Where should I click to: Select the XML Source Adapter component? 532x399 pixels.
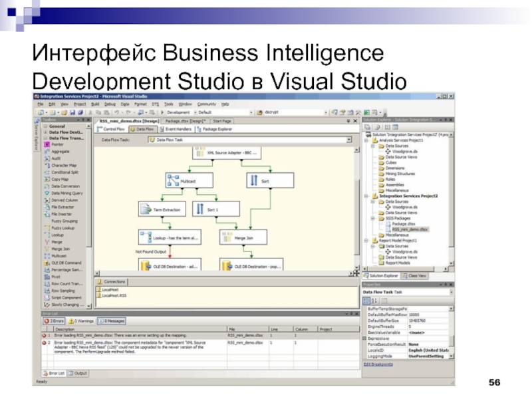(227, 153)
